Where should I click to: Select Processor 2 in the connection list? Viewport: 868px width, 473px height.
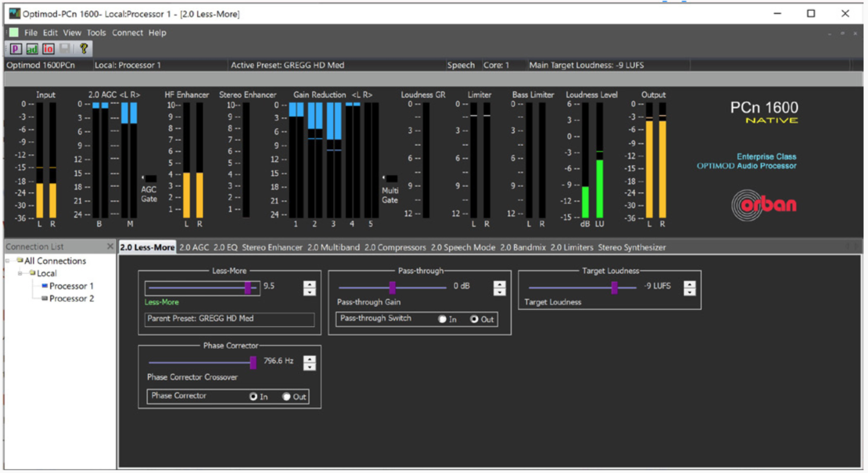[72, 298]
